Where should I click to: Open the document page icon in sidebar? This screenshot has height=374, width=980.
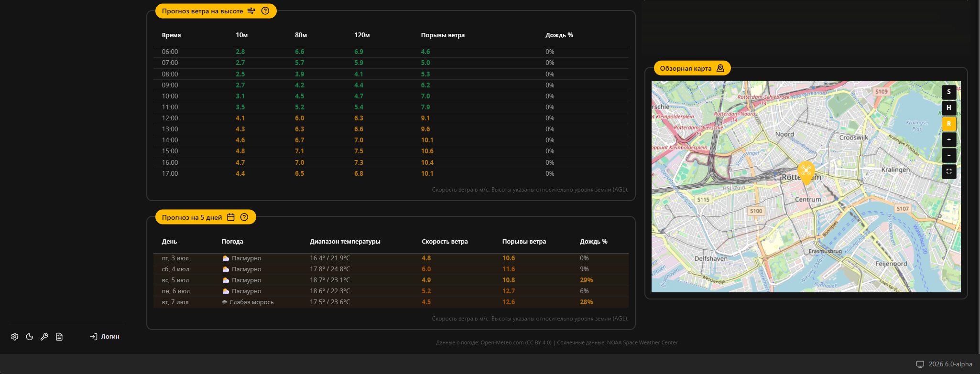tap(59, 337)
